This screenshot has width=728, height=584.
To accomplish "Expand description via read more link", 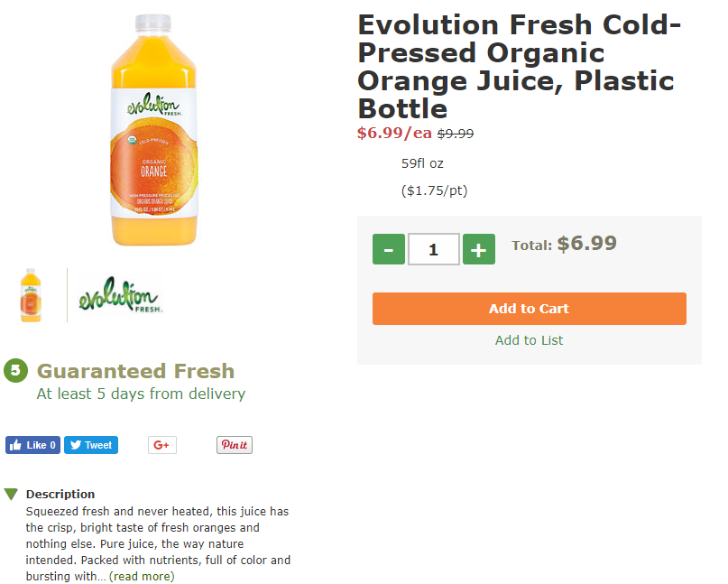I will (142, 576).
